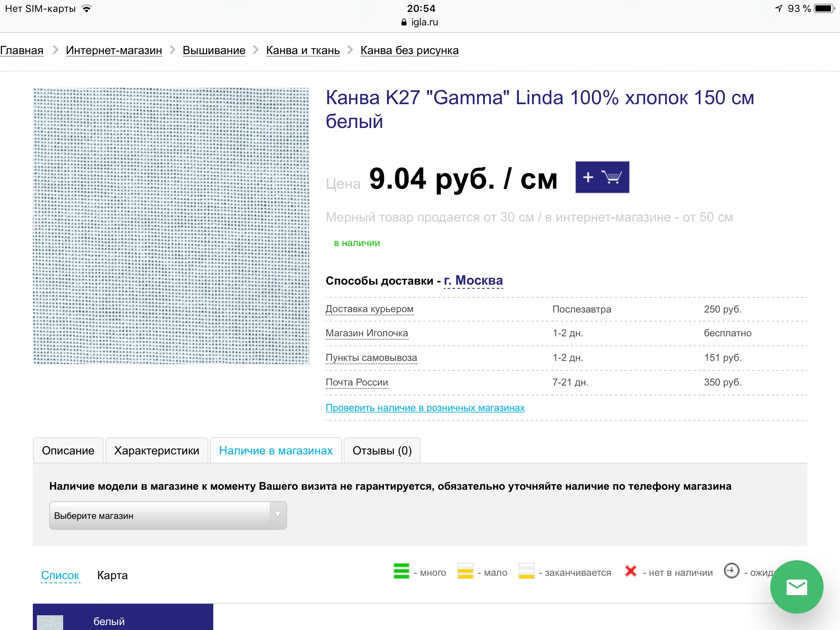Tap the lock icon beside igla.ru

point(404,22)
